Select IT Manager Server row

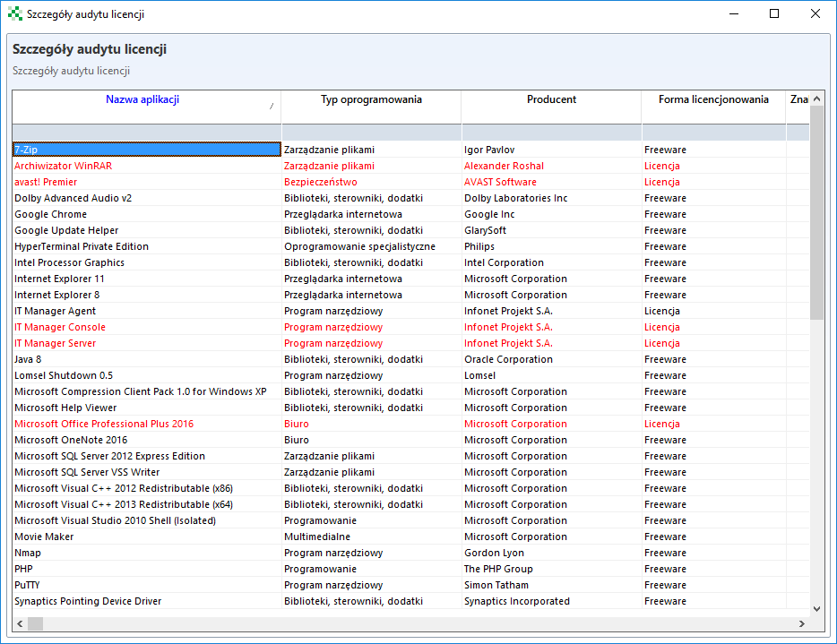click(x=411, y=343)
